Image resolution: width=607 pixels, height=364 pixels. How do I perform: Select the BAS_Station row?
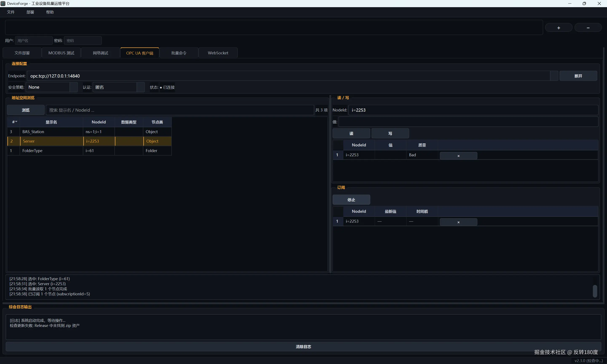pos(89,132)
